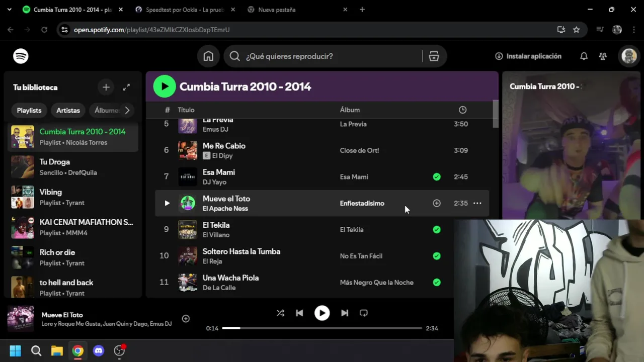The width and height of the screenshot is (644, 362).
Task: Click the search magnifier icon in Spotify
Action: [234, 56]
